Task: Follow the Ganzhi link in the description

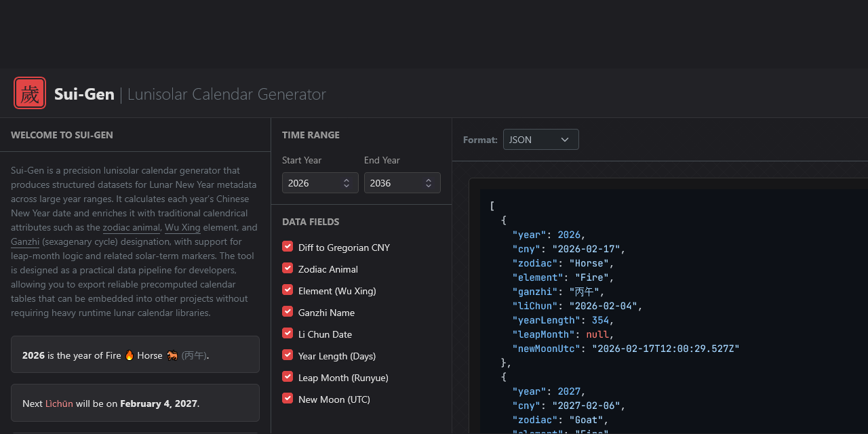Action: [x=25, y=242]
